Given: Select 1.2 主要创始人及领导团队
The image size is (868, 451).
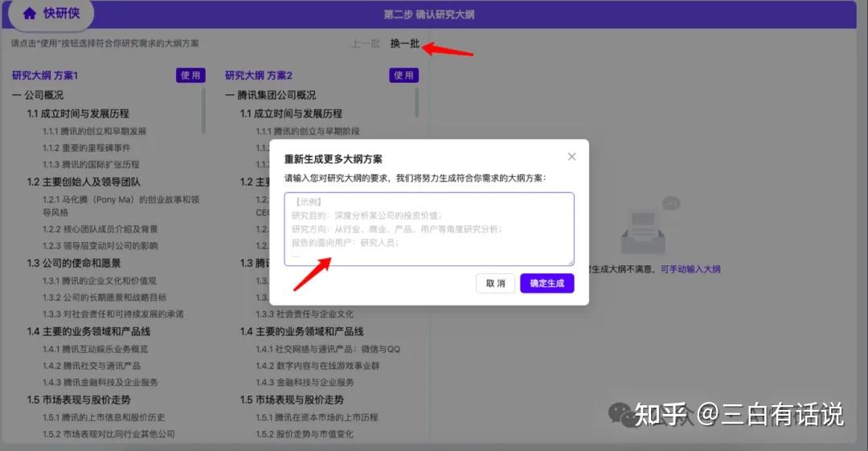Looking at the screenshot, I should [x=84, y=182].
